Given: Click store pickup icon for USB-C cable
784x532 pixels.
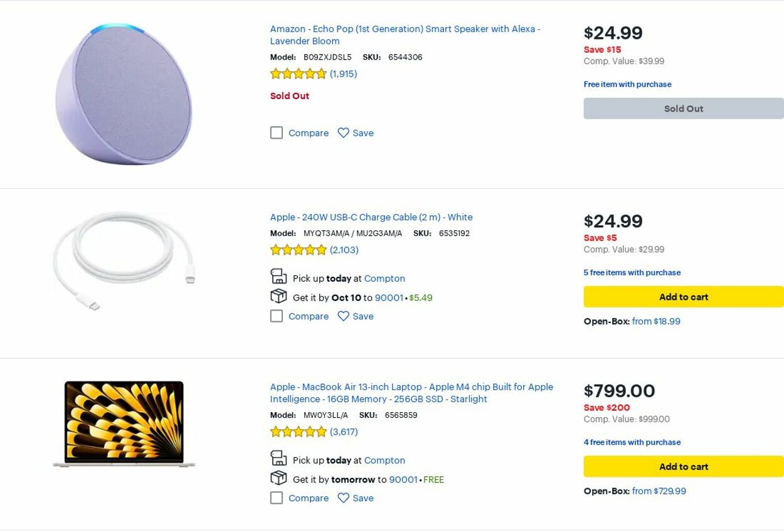Looking at the screenshot, I should 278,277.
